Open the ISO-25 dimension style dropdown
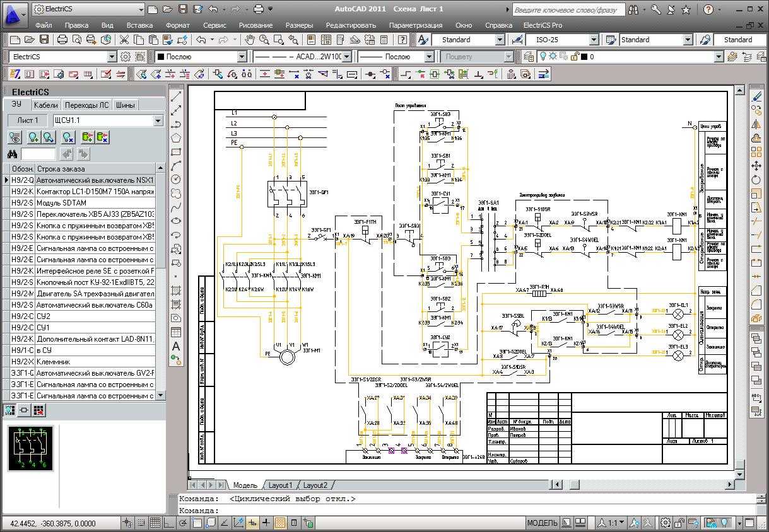The height and width of the screenshot is (532, 769). pos(594,40)
